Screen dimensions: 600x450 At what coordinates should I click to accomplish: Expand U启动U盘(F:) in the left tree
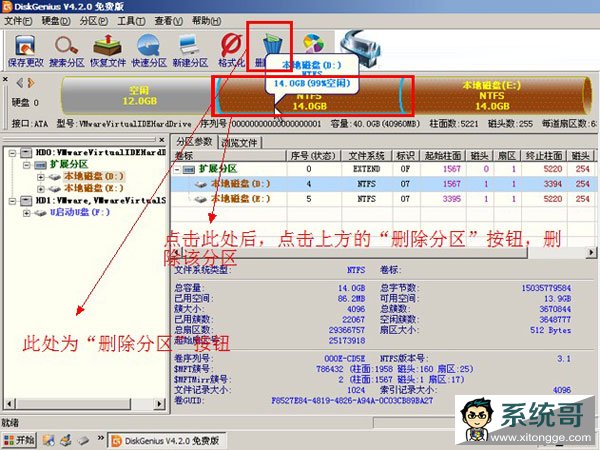[26, 212]
